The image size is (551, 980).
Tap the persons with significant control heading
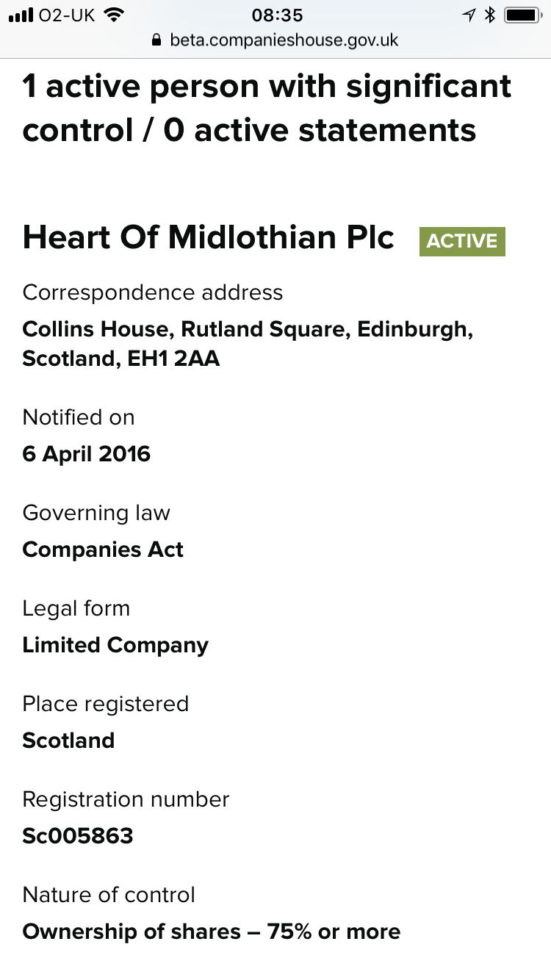tap(267, 109)
